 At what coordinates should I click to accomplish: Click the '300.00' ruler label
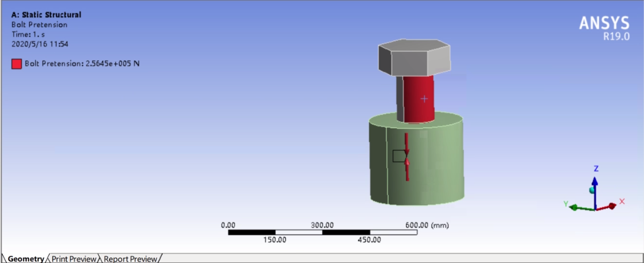coord(322,225)
